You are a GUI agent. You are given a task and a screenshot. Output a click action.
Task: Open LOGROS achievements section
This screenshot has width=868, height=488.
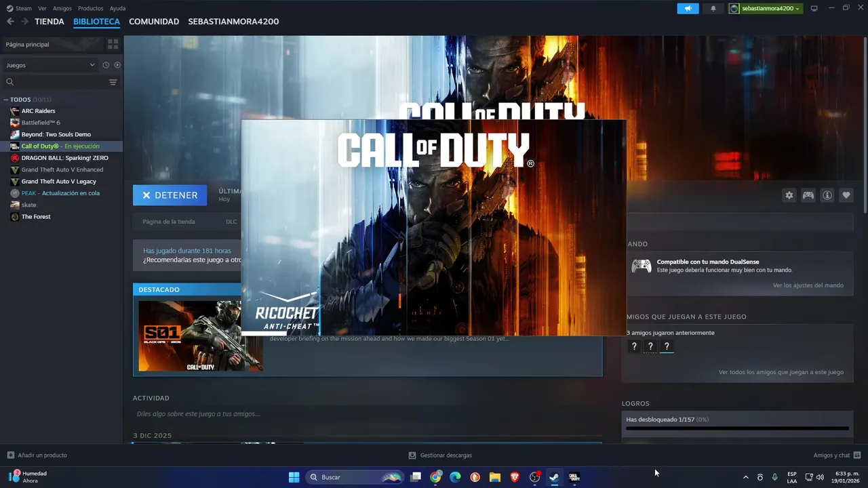(x=635, y=403)
